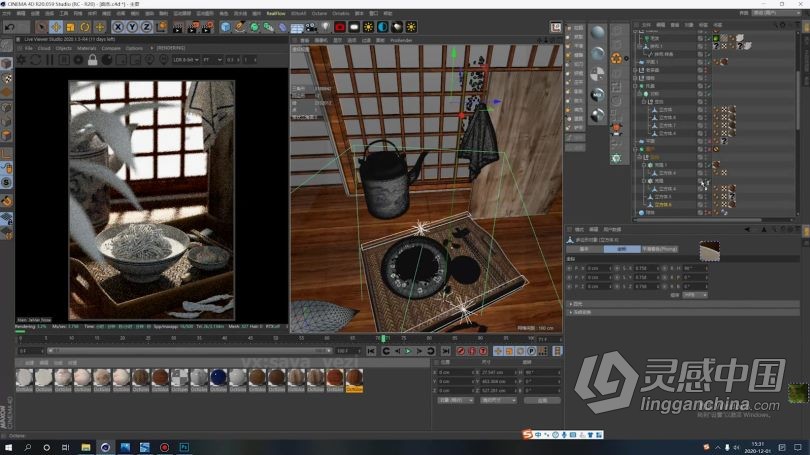Screen dimensions: 810x455
Task: Click the green timeline playhead marker
Action: tap(383, 339)
